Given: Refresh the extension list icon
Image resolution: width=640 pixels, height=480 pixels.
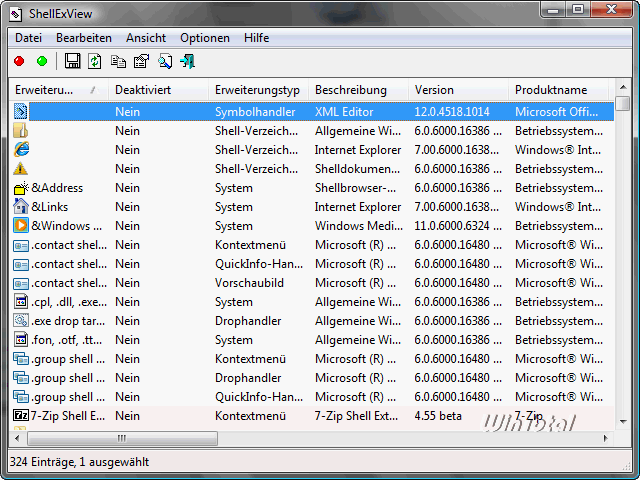Looking at the screenshot, I should 95,61.
